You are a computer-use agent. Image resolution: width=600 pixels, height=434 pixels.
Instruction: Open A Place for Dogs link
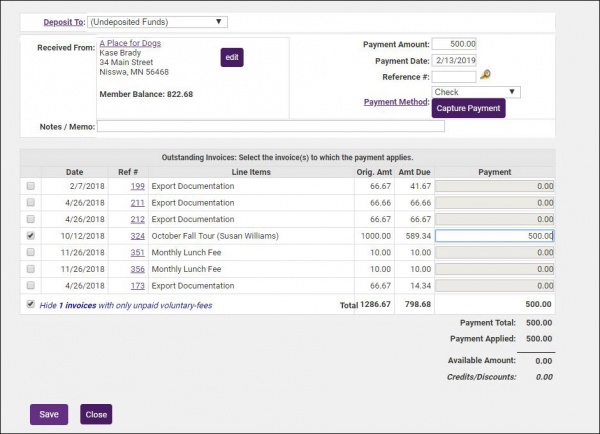pyautogui.click(x=130, y=44)
